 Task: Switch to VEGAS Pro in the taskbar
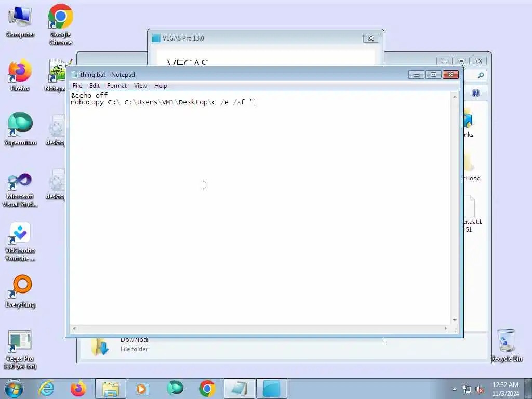[271, 389]
